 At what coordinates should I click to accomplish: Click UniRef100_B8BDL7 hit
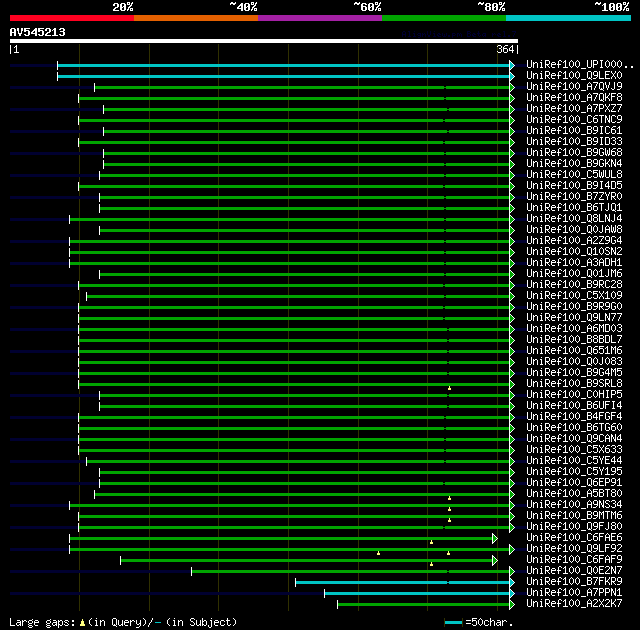[x=574, y=339]
